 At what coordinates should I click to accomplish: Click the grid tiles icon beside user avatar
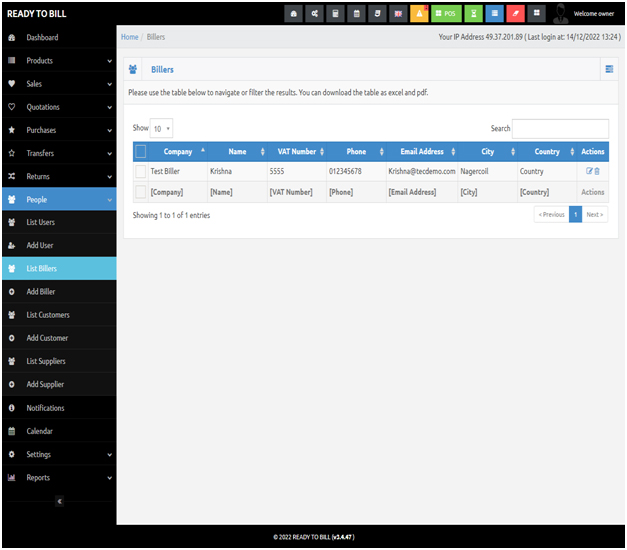(537, 14)
